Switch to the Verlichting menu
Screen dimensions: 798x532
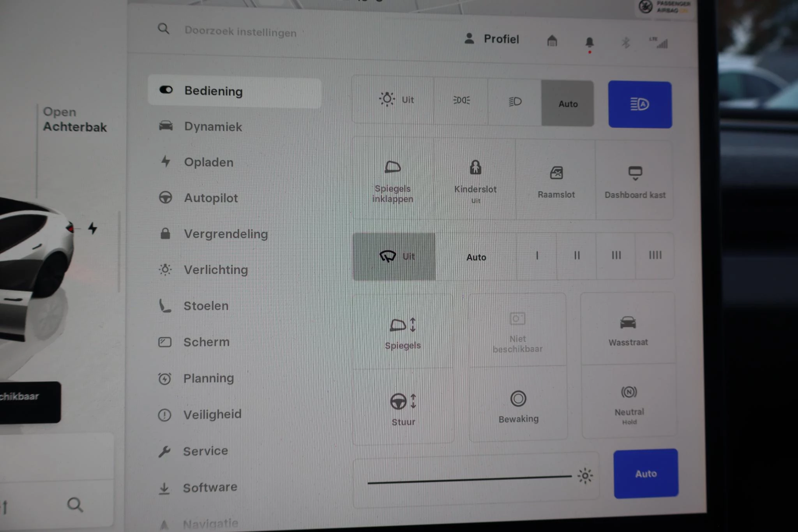coord(215,270)
